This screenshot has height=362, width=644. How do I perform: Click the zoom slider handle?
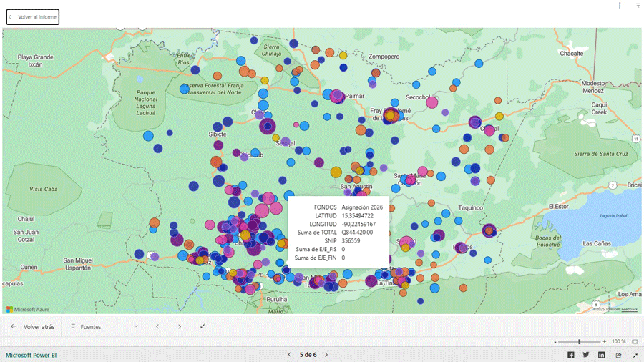click(x=579, y=342)
